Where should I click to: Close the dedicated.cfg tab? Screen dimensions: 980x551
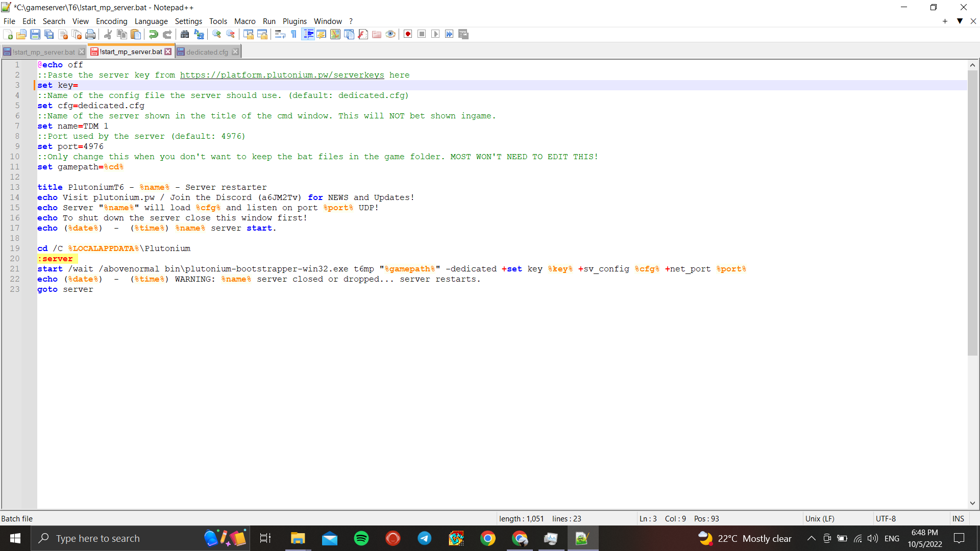pos(235,52)
